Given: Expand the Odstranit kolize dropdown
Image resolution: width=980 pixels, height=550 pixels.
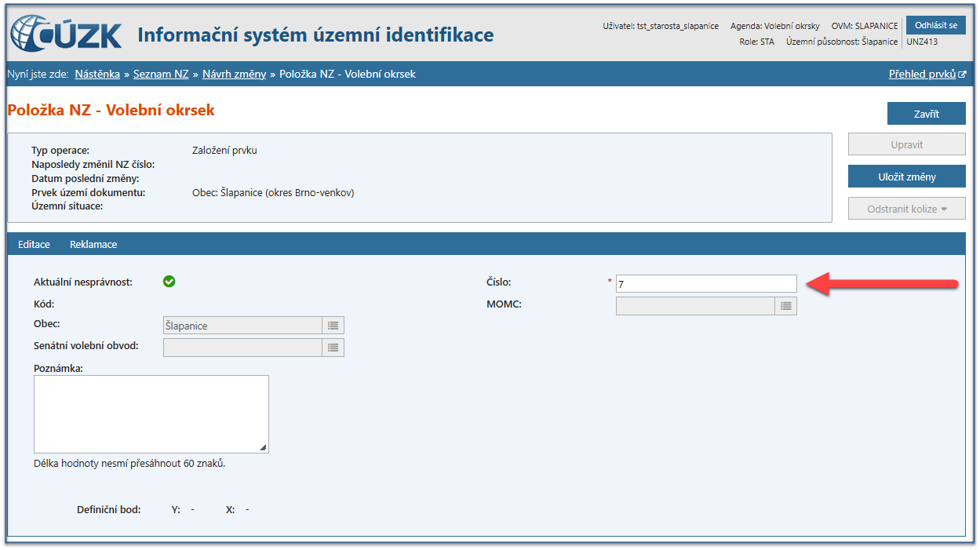Looking at the screenshot, I should pos(906,209).
